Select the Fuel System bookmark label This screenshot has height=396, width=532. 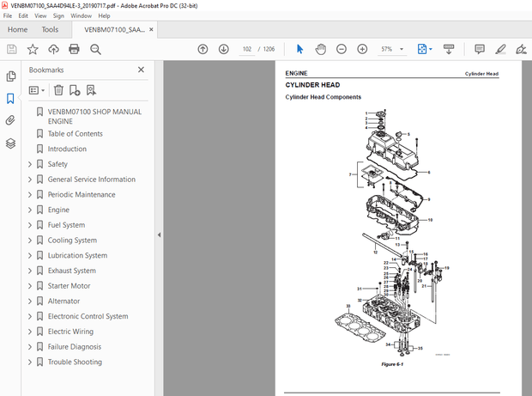[66, 225]
